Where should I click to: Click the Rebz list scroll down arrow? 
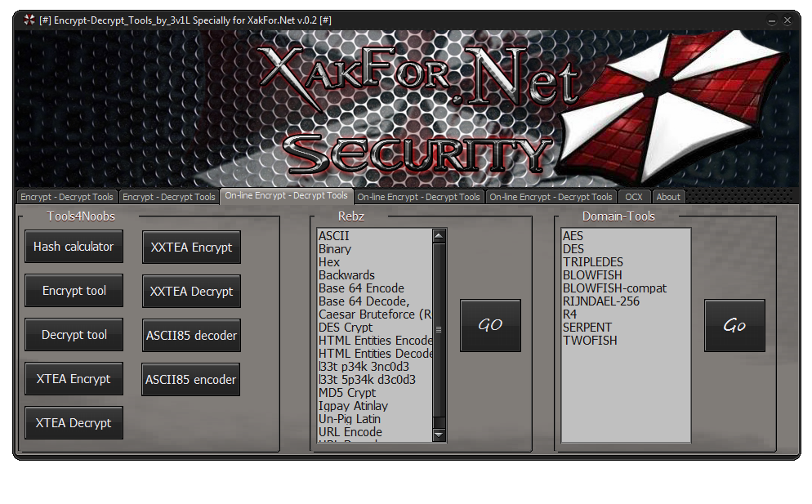tap(439, 435)
